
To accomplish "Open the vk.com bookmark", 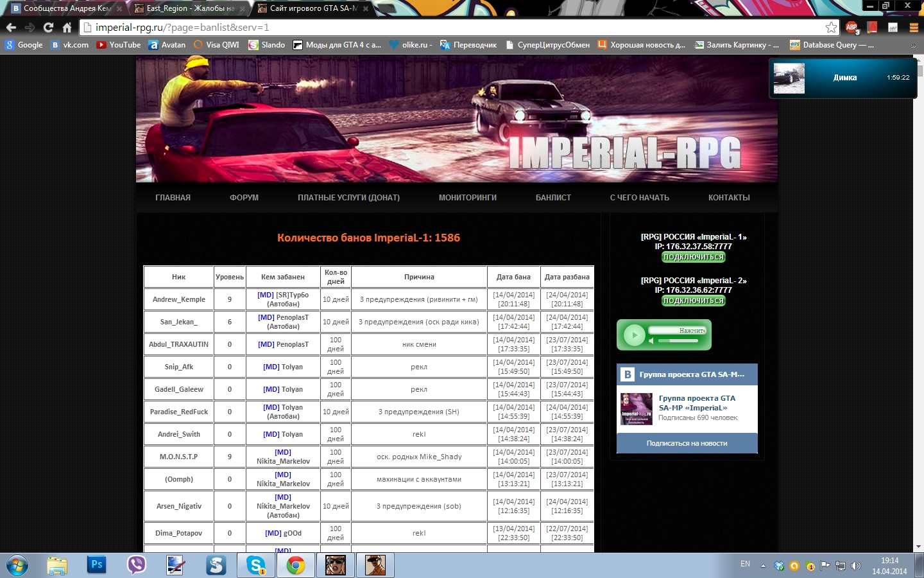I will coord(69,45).
